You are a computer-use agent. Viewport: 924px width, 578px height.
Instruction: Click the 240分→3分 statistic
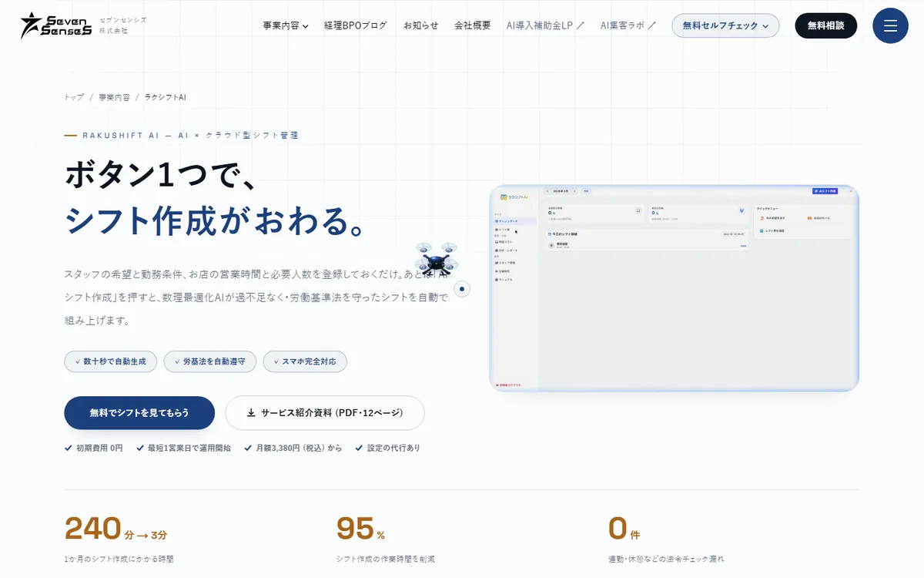[x=116, y=529]
